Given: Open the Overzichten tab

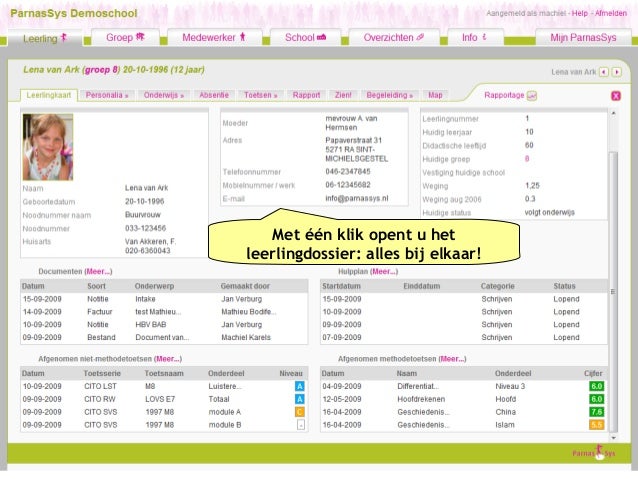Looking at the screenshot, I should [394, 37].
